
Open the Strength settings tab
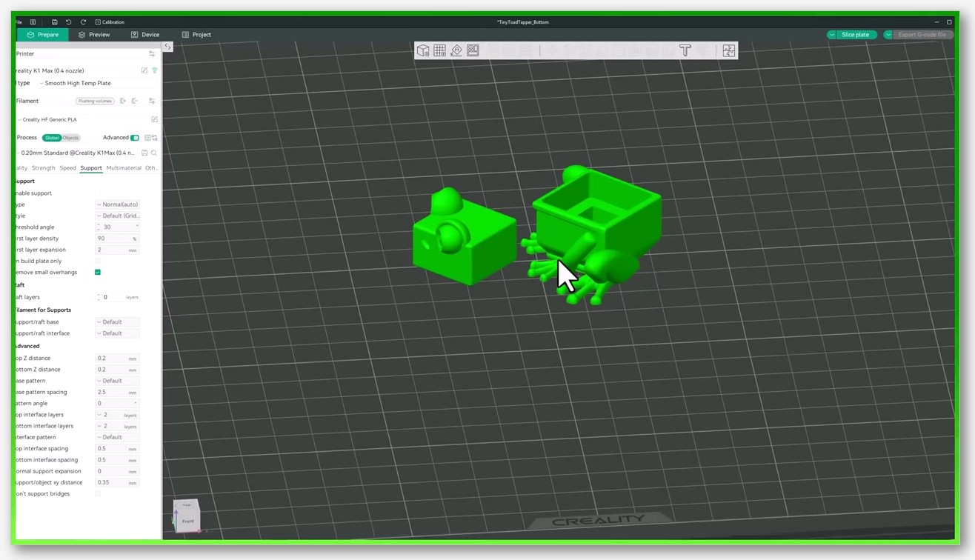43,168
